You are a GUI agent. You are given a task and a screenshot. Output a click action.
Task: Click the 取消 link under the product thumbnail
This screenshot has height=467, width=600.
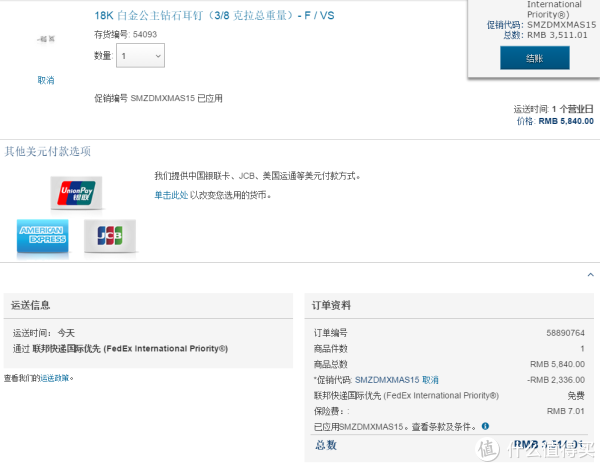click(46, 80)
